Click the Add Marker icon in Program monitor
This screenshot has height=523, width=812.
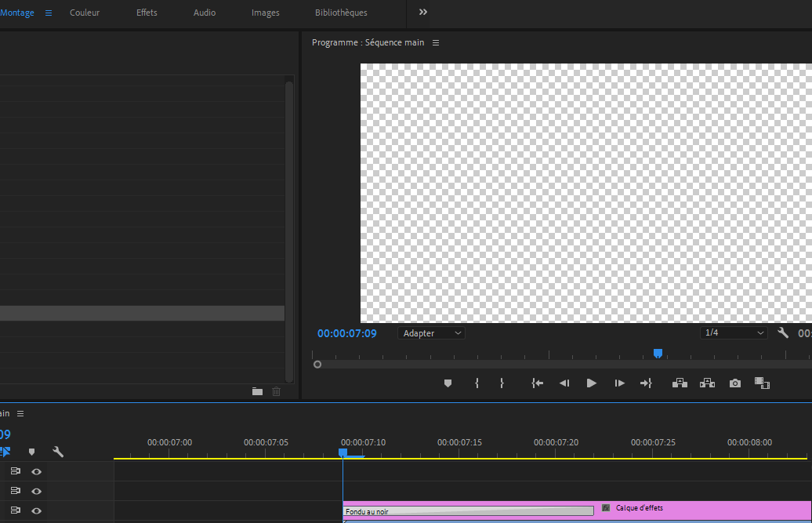point(448,383)
